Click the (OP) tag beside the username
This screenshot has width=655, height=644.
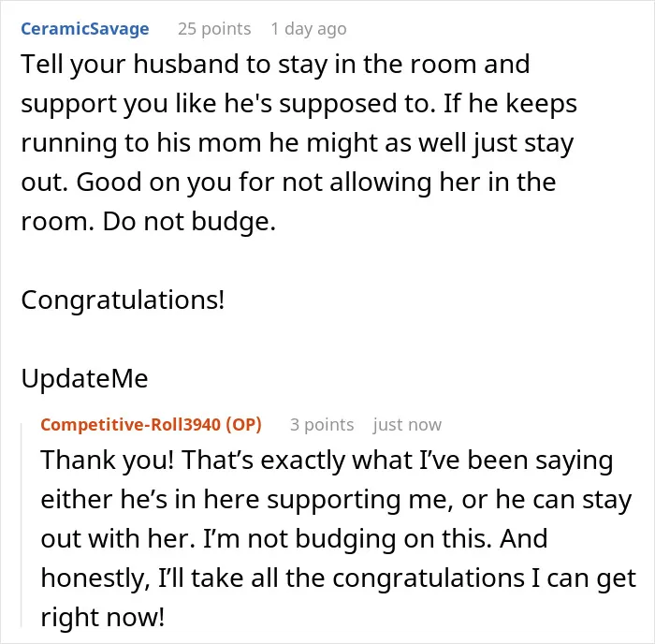(x=243, y=425)
